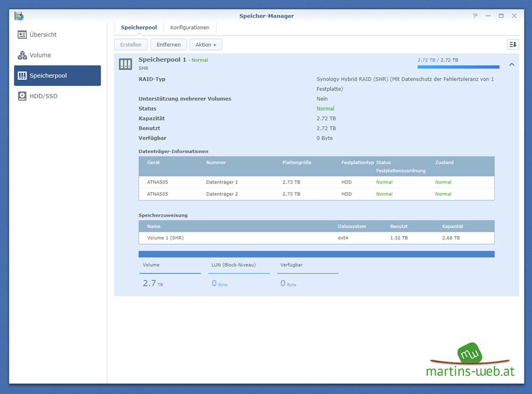Select Speicherpool in the sidebar
Screen dimensions: 532x394
(57, 76)
